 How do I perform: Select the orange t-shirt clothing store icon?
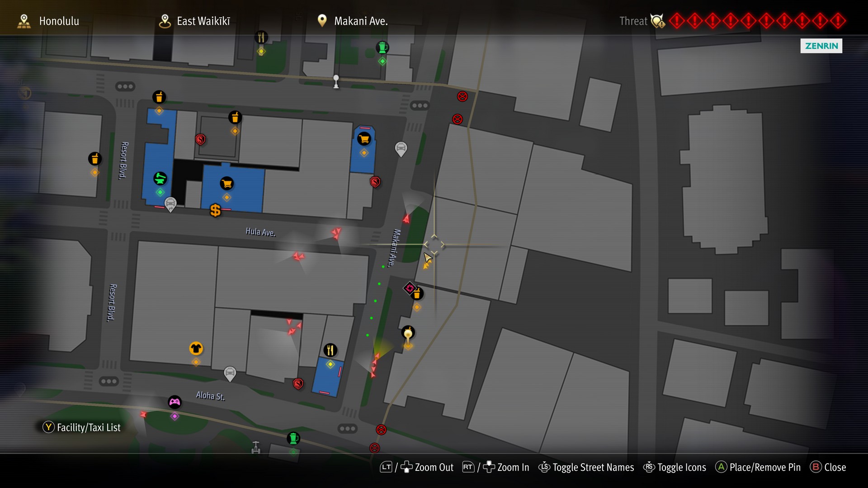coord(196,348)
